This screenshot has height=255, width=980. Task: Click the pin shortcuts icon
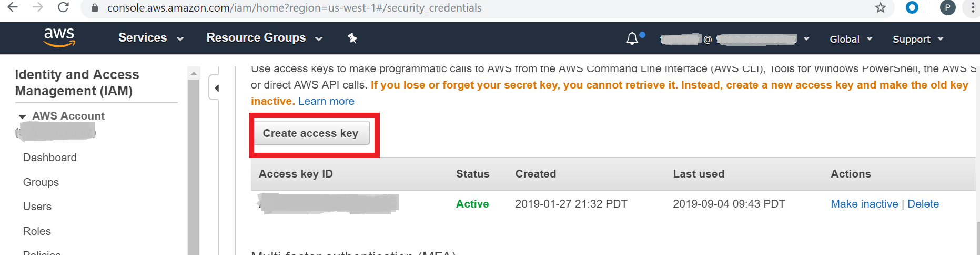(352, 38)
